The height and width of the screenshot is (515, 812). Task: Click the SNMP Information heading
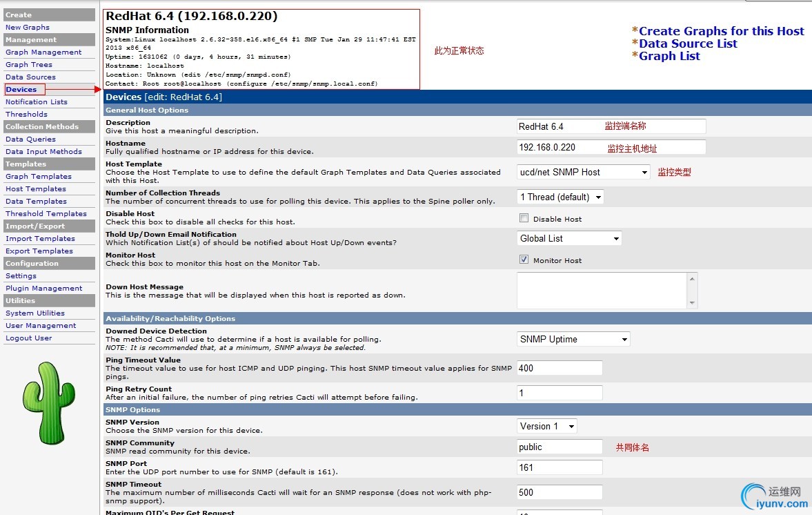pyautogui.click(x=147, y=30)
